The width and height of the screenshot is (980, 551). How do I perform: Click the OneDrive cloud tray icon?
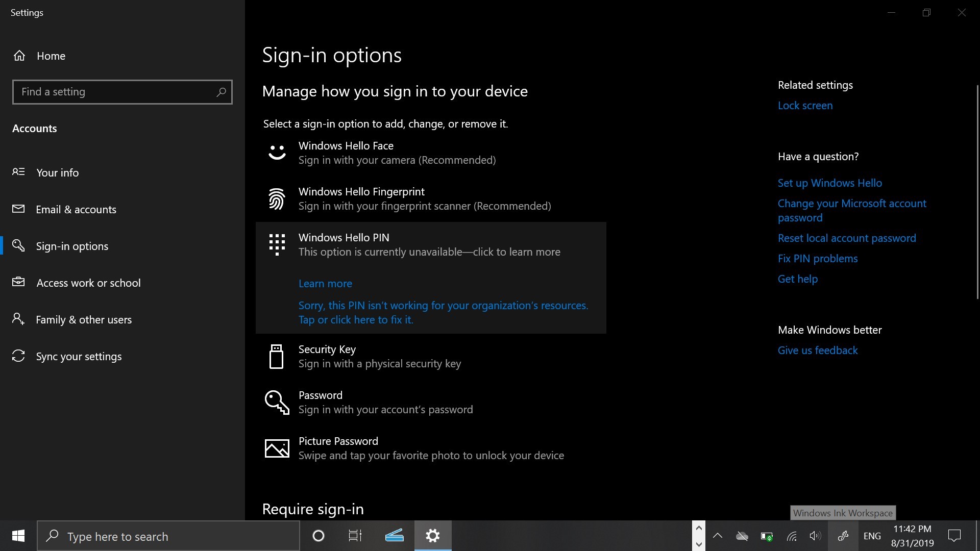742,536
